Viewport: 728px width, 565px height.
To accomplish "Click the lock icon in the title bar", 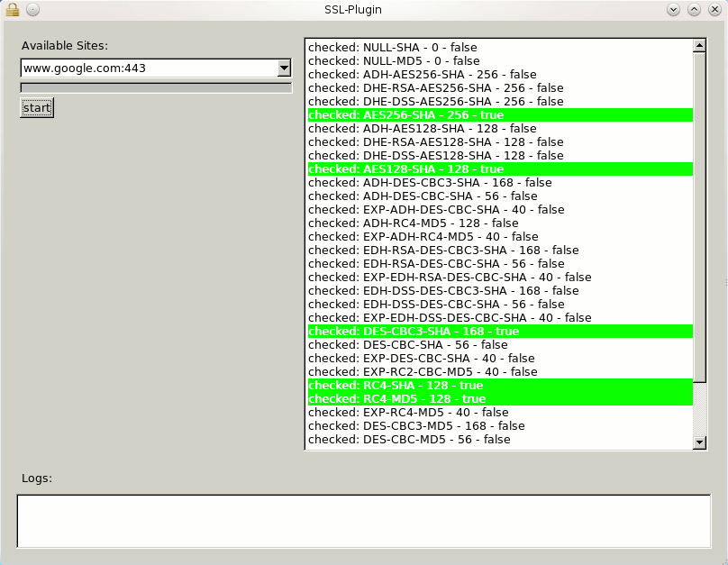I will coord(13,9).
